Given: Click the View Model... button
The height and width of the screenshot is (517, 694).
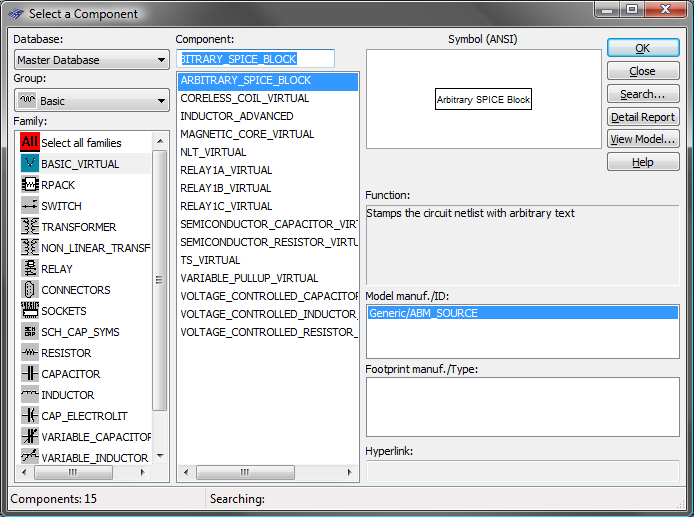Looking at the screenshot, I should [x=642, y=139].
